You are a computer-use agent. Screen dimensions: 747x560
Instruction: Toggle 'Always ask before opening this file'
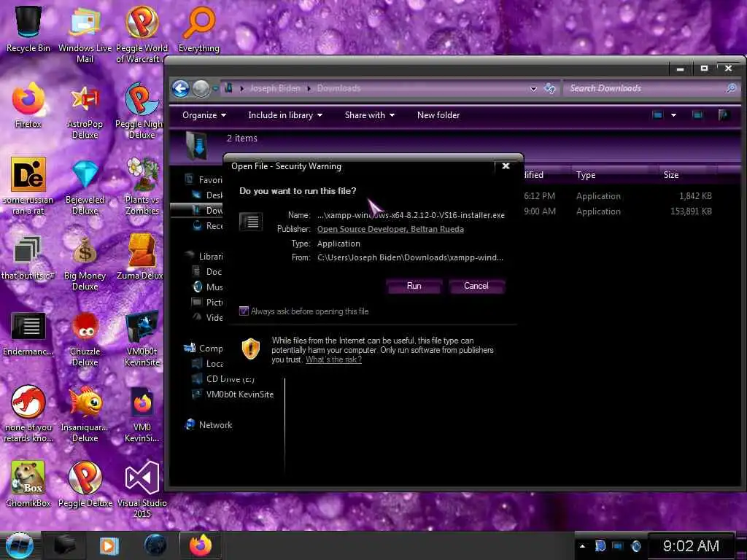[x=244, y=311]
